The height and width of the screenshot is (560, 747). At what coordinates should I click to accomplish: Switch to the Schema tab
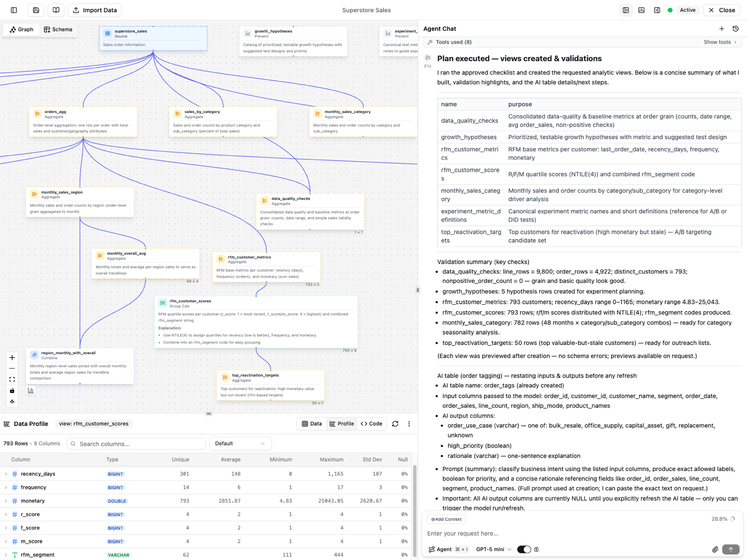coord(58,29)
